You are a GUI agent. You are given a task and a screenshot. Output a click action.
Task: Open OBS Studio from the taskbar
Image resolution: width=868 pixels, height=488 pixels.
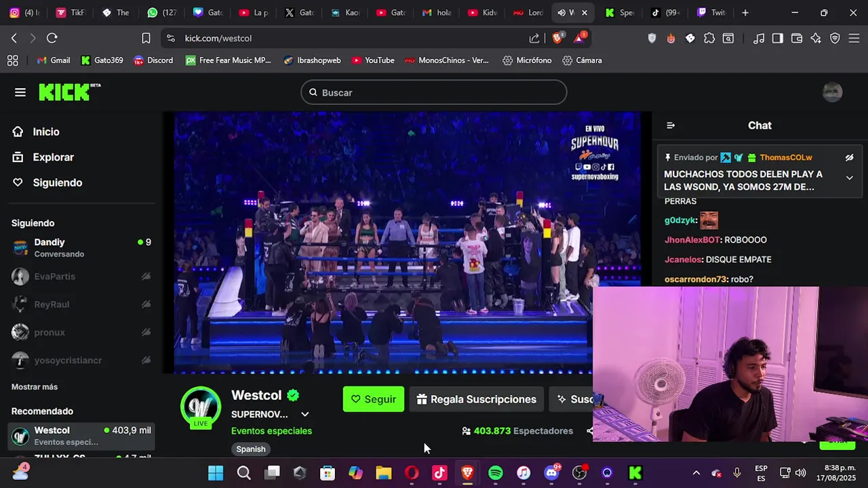[580, 473]
